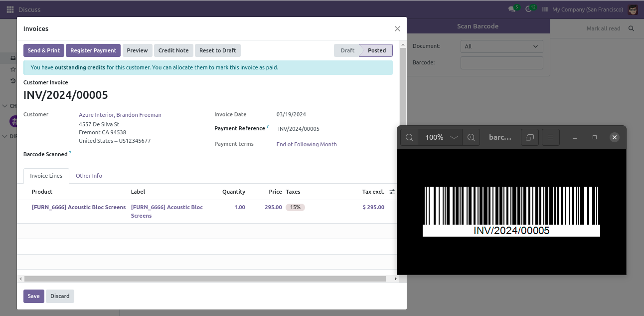The image size is (644, 316).
Task: Click the horizontal scrollbar of invoice lines
Action: pyautogui.click(x=205, y=279)
